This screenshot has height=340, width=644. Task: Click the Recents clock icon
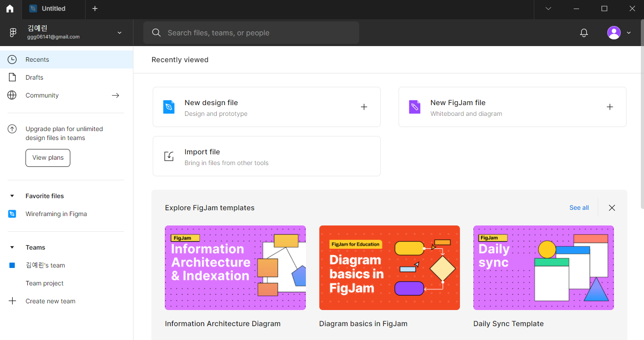12,59
